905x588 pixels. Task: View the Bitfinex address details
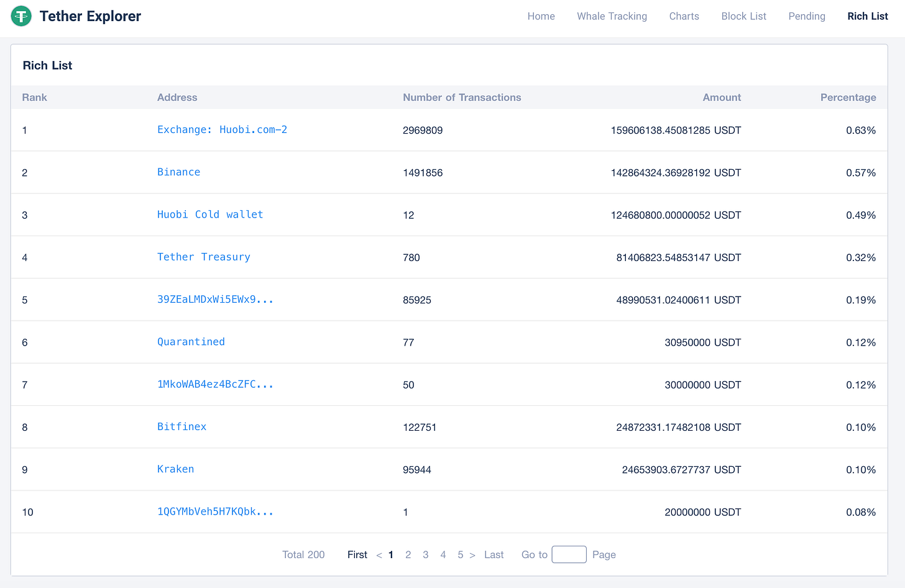[181, 427]
